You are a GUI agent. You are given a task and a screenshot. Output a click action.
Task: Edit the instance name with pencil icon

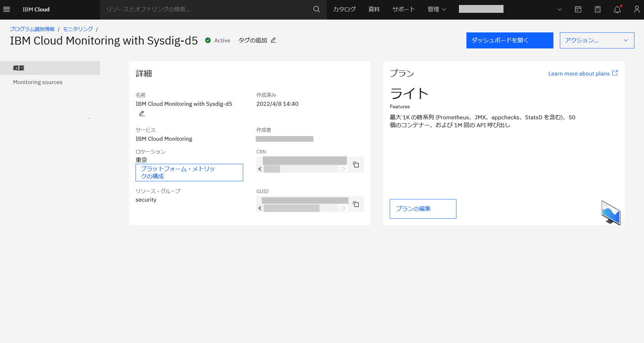click(x=142, y=114)
